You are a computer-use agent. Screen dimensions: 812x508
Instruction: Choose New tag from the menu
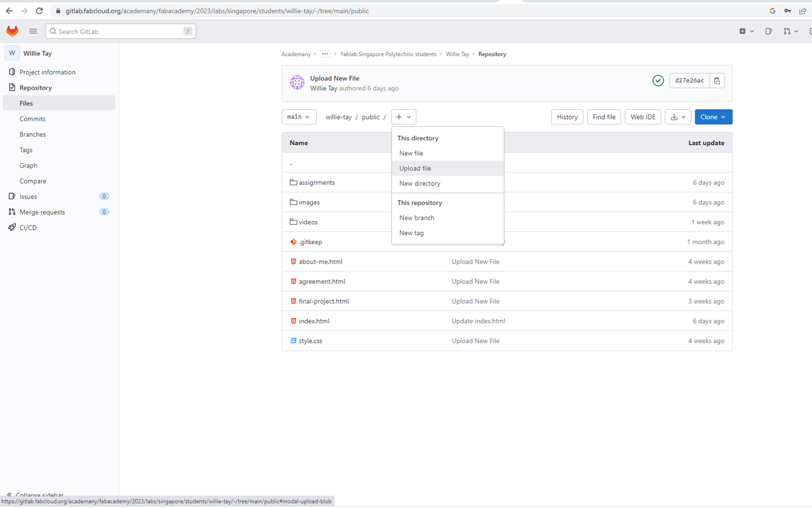(x=448, y=233)
